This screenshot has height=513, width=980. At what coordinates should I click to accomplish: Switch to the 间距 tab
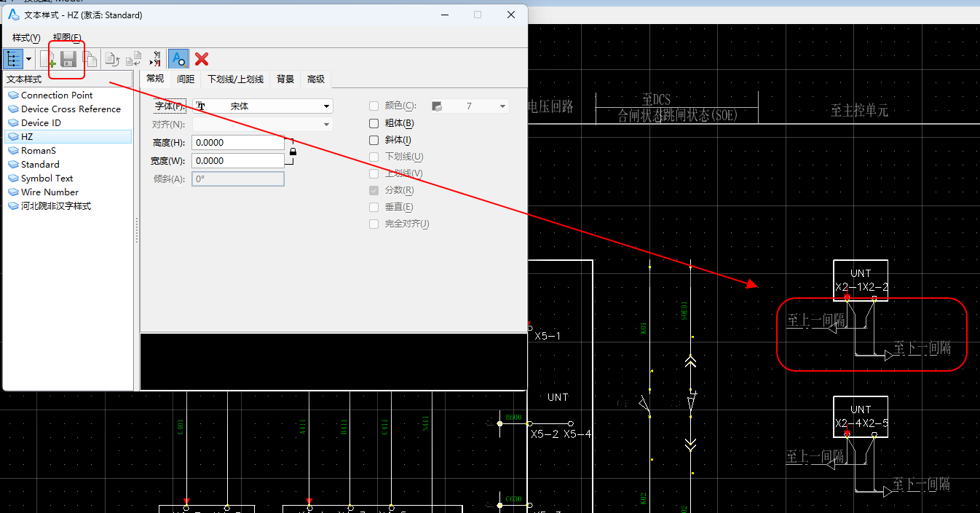pos(186,79)
